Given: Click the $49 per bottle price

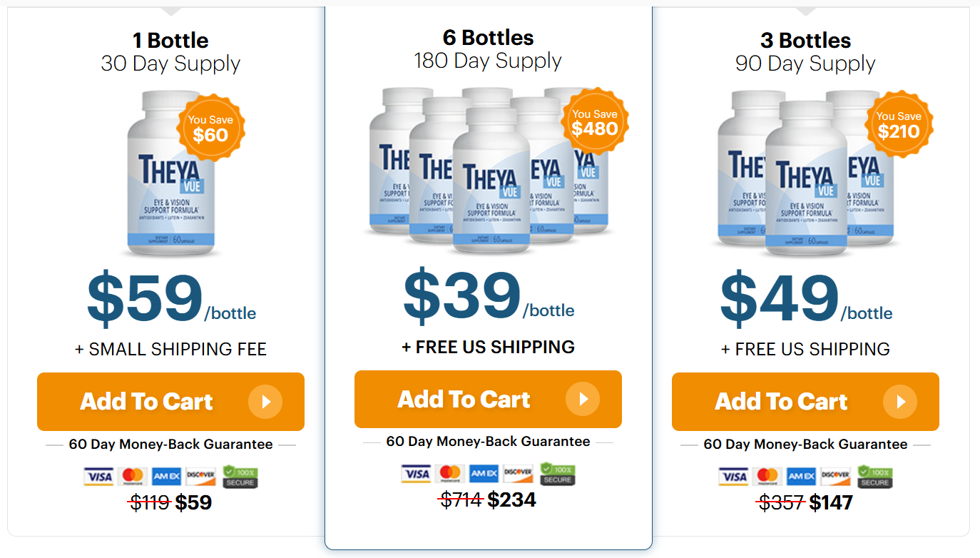Looking at the screenshot, I should [x=780, y=298].
